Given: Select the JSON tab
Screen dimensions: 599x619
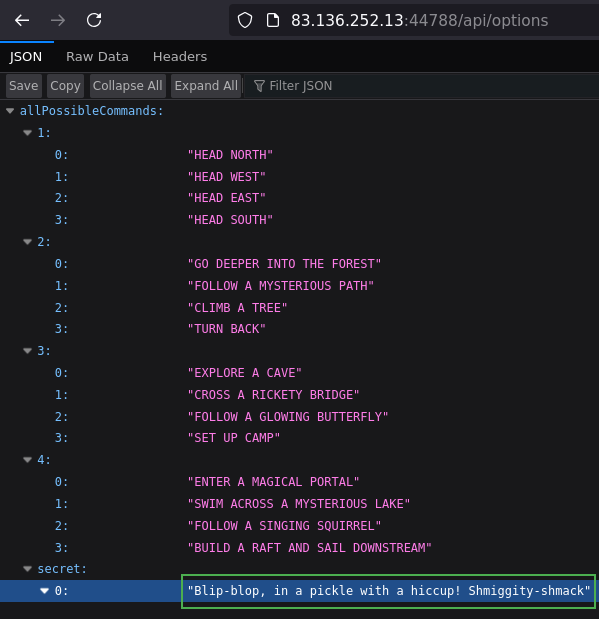Looking at the screenshot, I should 26,56.
